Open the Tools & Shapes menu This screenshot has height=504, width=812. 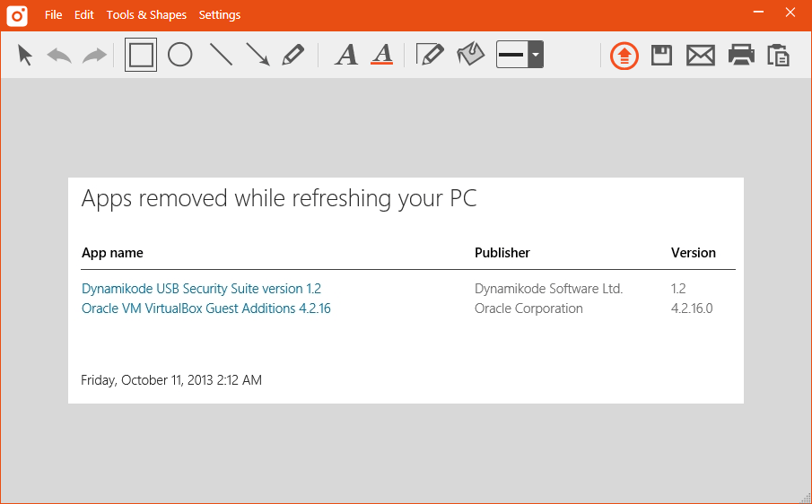[146, 15]
